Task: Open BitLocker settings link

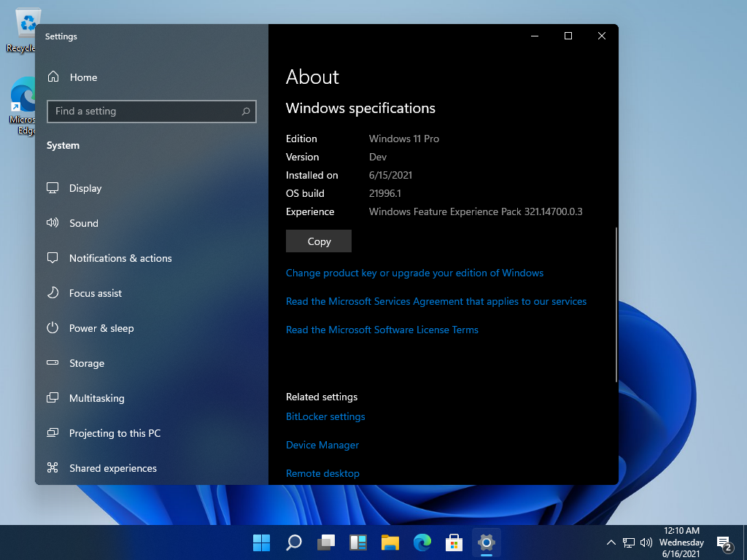Action: 325,416
